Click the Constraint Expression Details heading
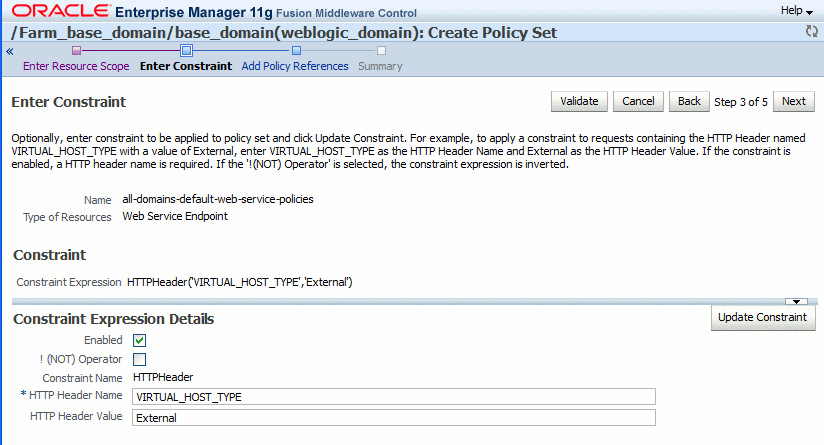Image resolution: width=824 pixels, height=445 pixels. (x=114, y=319)
